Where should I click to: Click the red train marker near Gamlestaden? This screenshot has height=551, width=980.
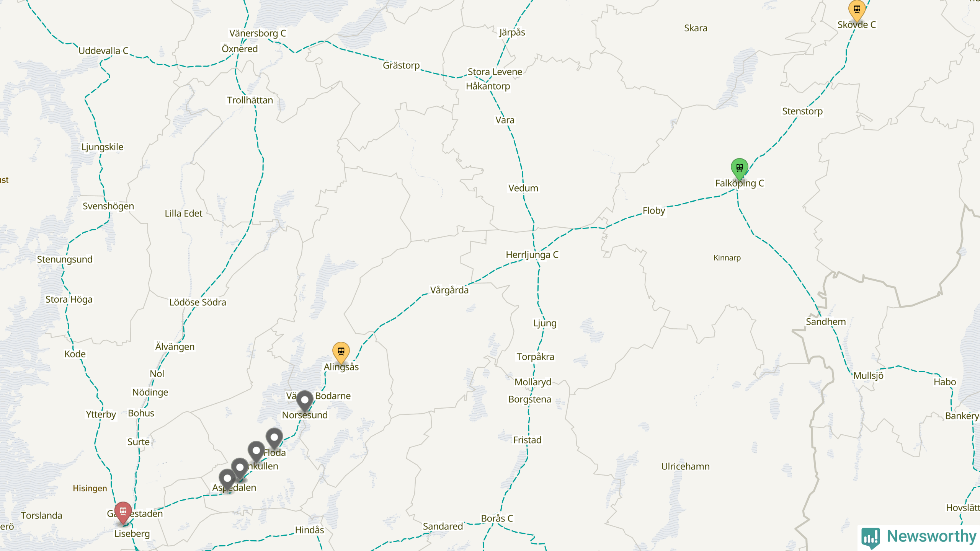pyautogui.click(x=123, y=512)
